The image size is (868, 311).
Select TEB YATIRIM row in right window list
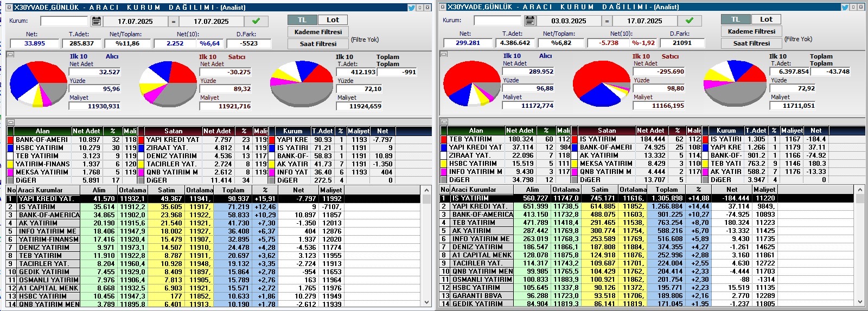tap(647, 223)
